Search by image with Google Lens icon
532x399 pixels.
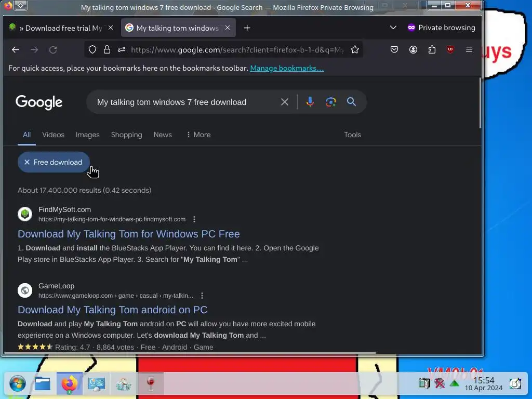pos(331,102)
